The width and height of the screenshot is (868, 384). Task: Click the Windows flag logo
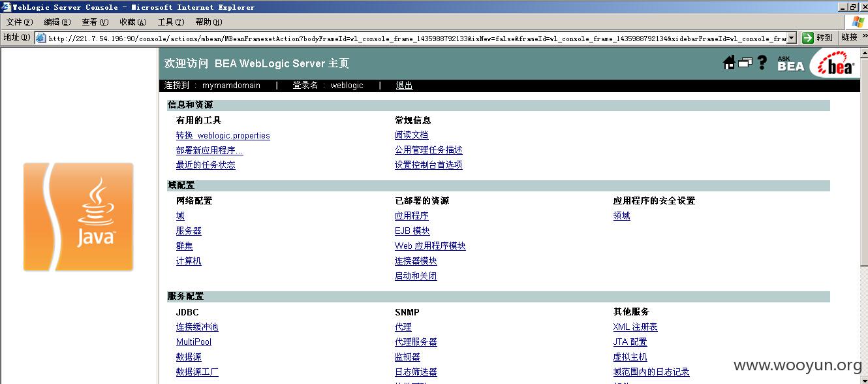[x=858, y=22]
